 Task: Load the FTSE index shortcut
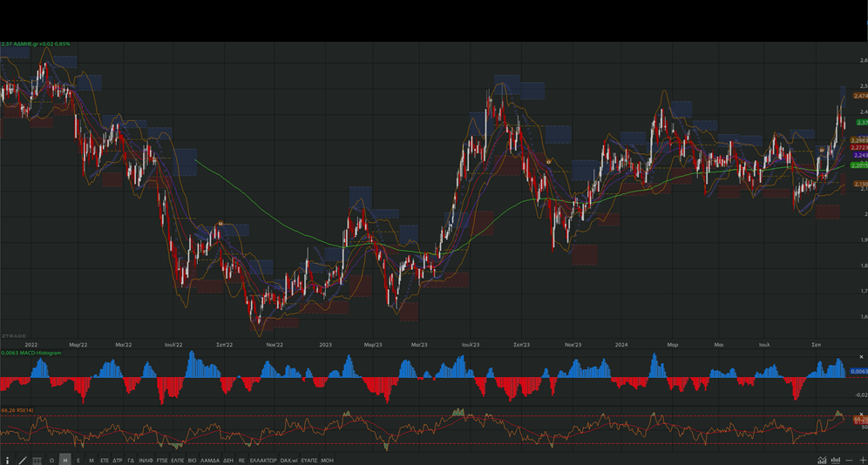161,460
